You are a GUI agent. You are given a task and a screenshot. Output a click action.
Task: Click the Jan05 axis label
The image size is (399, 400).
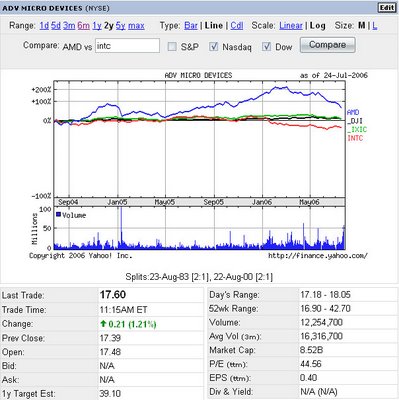pyautogui.click(x=117, y=202)
